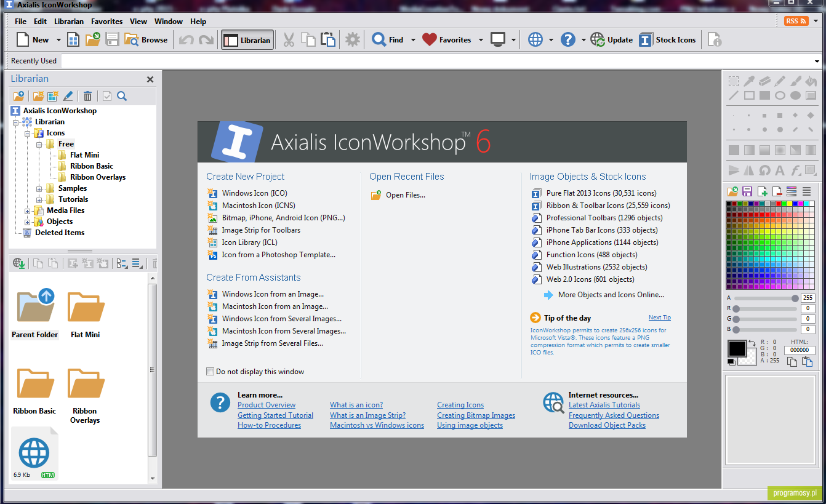This screenshot has width=826, height=504.
Task: Toggle the Librarian panel button
Action: (247, 40)
